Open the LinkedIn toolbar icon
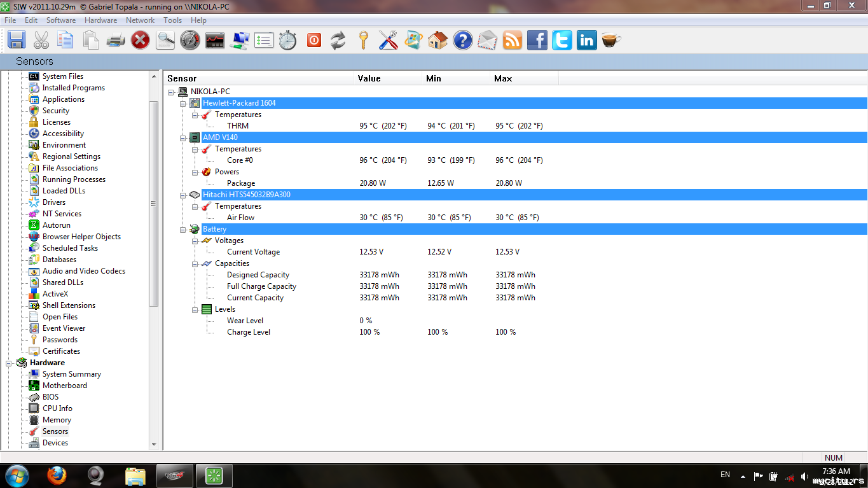This screenshot has height=488, width=868. point(587,40)
